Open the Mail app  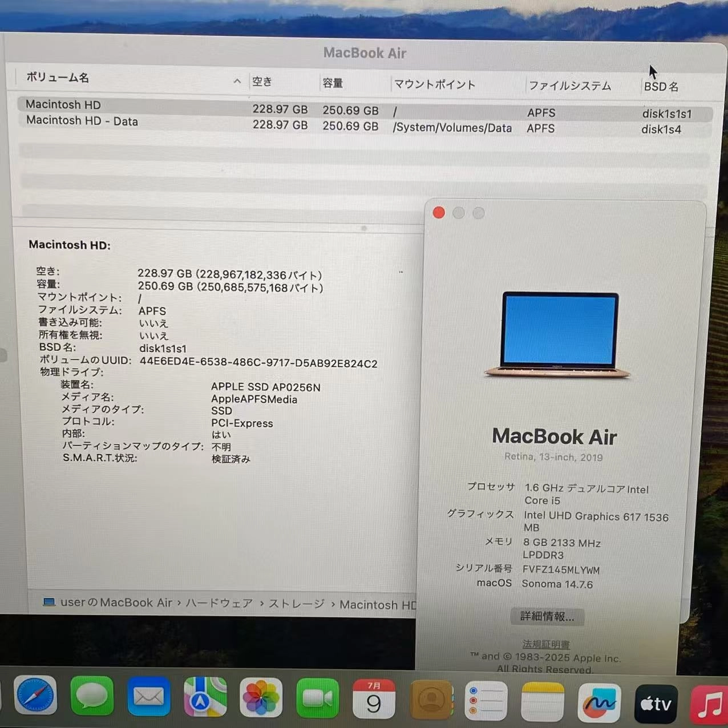tap(148, 697)
